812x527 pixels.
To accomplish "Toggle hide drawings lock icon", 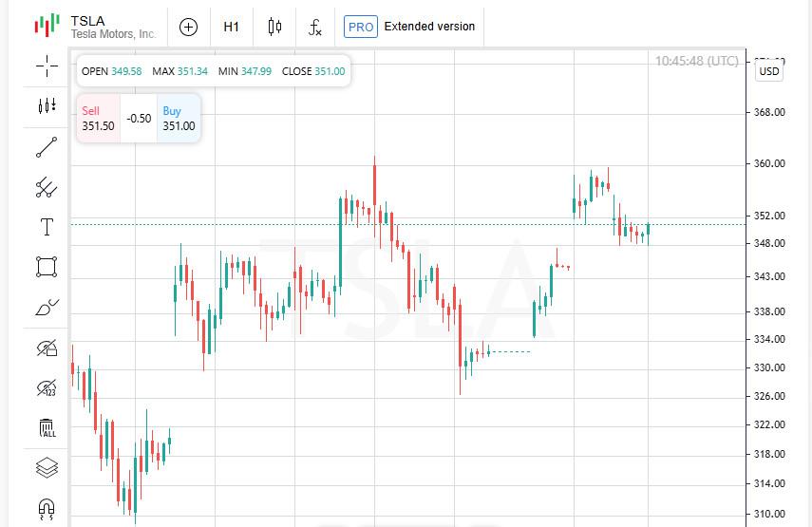I will [47, 348].
